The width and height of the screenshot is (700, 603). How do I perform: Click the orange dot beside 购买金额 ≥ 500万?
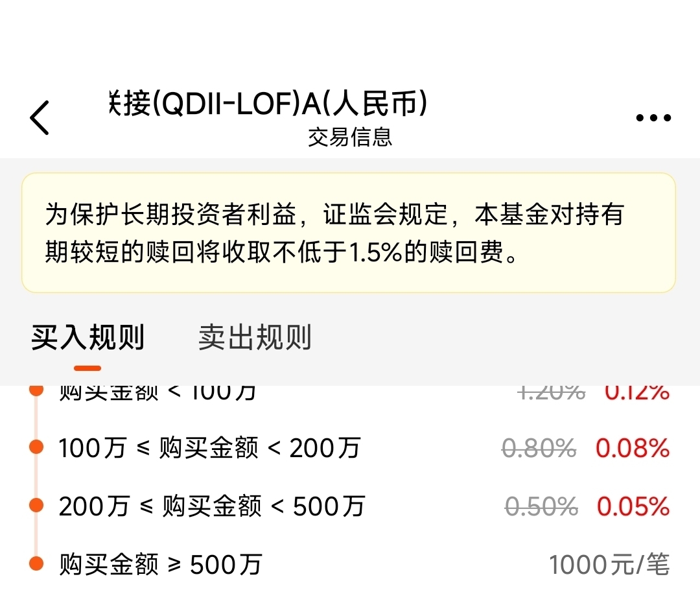(x=36, y=564)
